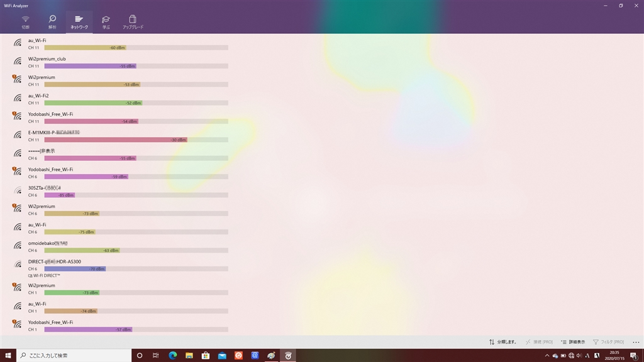Click the -30 dBm signal bar

(x=116, y=140)
